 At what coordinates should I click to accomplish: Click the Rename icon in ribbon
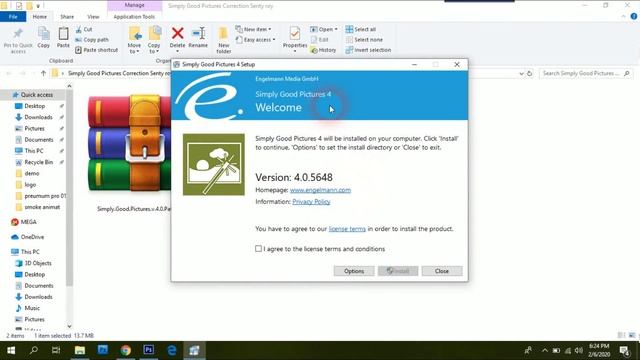pos(198,33)
